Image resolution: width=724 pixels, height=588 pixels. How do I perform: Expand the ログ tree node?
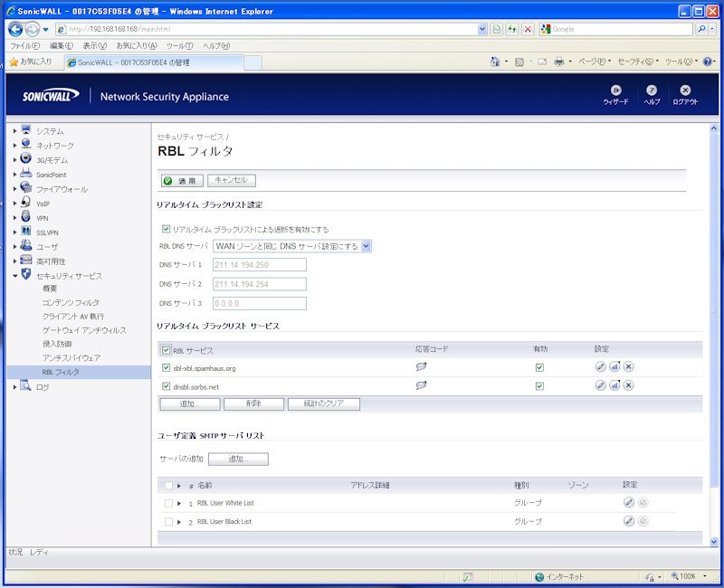[x=15, y=387]
